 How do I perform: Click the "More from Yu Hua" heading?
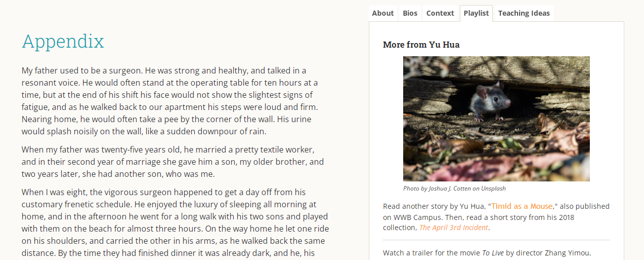point(421,45)
